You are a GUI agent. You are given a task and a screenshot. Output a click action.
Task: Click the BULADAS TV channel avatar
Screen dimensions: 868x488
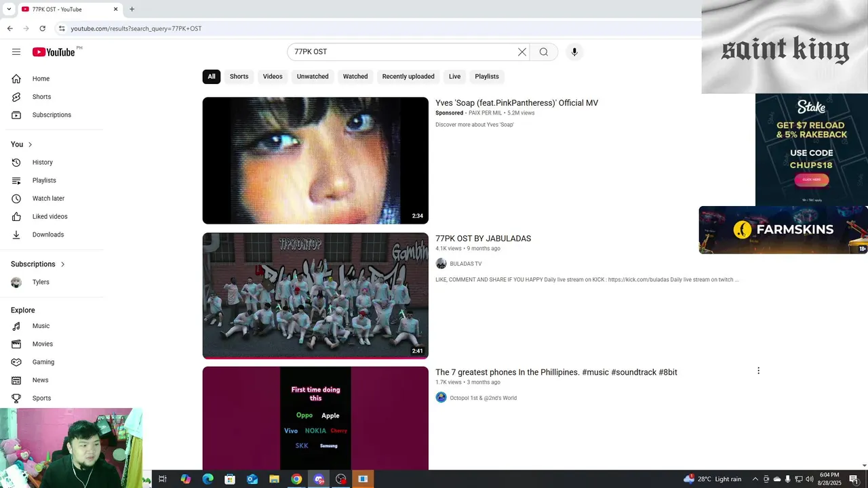(x=441, y=264)
